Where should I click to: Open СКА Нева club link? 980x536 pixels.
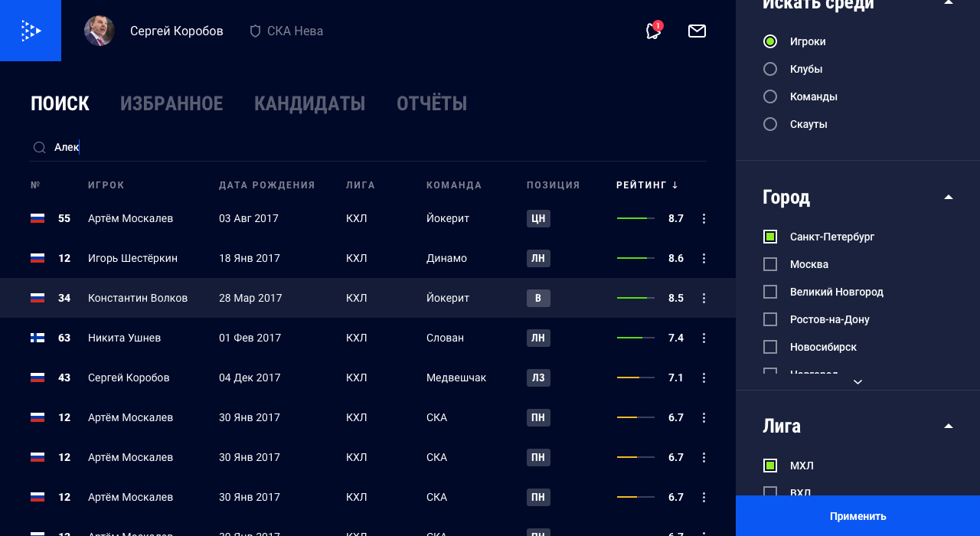[295, 31]
